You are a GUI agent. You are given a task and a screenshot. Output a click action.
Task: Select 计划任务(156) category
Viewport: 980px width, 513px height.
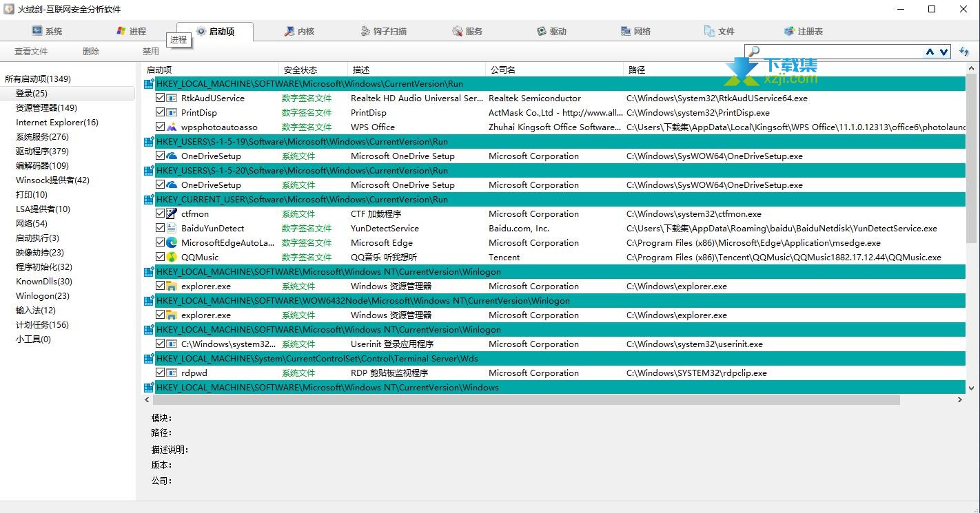(42, 324)
